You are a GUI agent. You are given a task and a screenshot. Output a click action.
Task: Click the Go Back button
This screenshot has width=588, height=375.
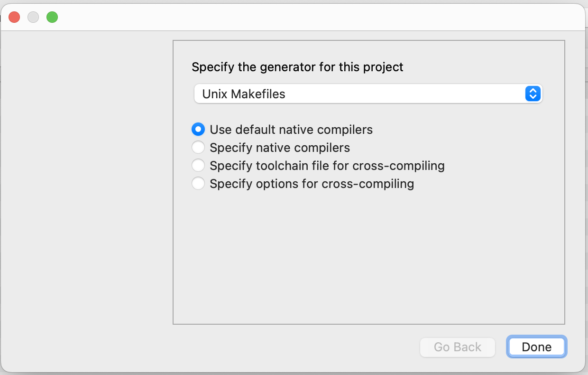pyautogui.click(x=457, y=347)
